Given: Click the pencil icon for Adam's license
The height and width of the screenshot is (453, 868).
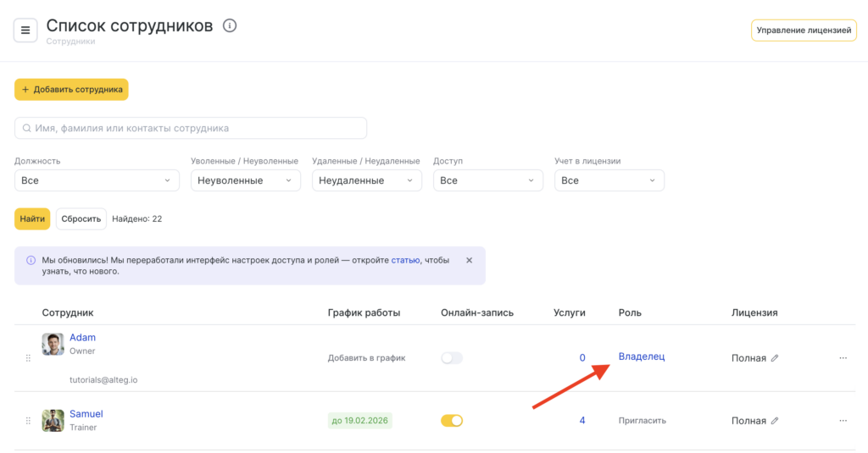Looking at the screenshot, I should tap(775, 358).
